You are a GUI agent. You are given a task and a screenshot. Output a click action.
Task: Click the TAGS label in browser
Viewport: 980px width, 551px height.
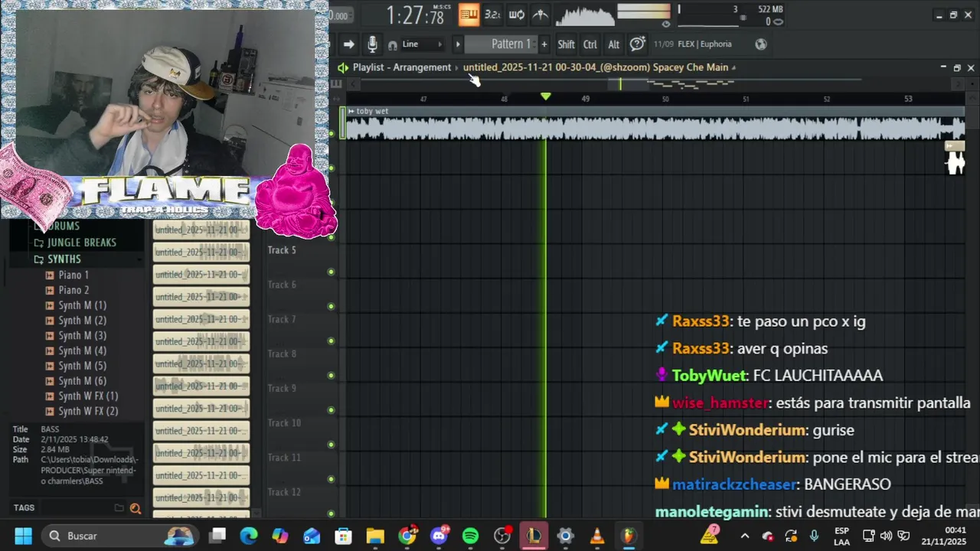pos(24,508)
